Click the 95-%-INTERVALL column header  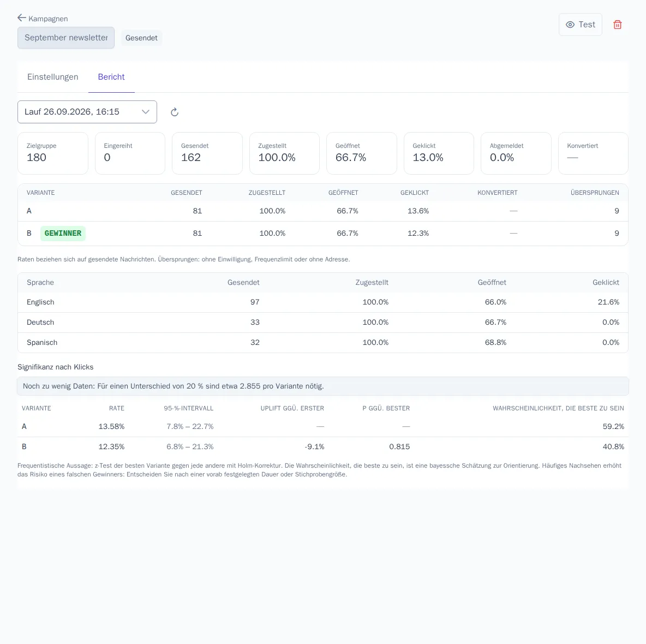pos(189,408)
